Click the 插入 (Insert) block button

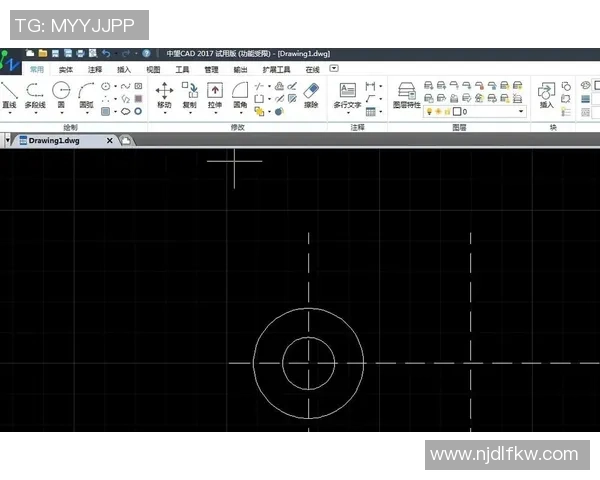(x=547, y=94)
